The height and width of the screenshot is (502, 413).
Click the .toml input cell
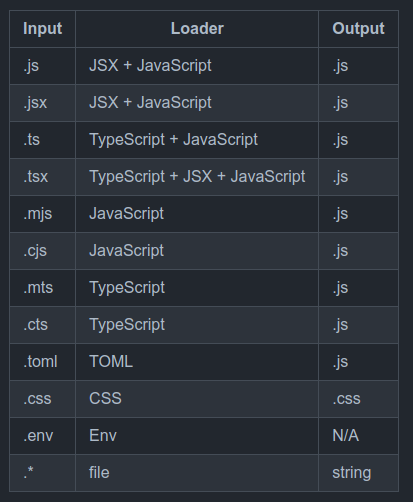[x=43, y=362]
